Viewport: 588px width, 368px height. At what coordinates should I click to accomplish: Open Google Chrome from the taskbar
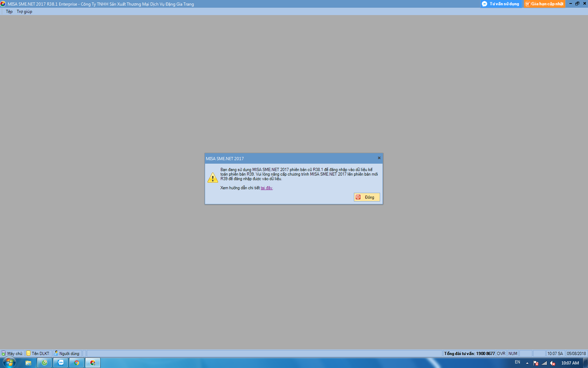77,363
